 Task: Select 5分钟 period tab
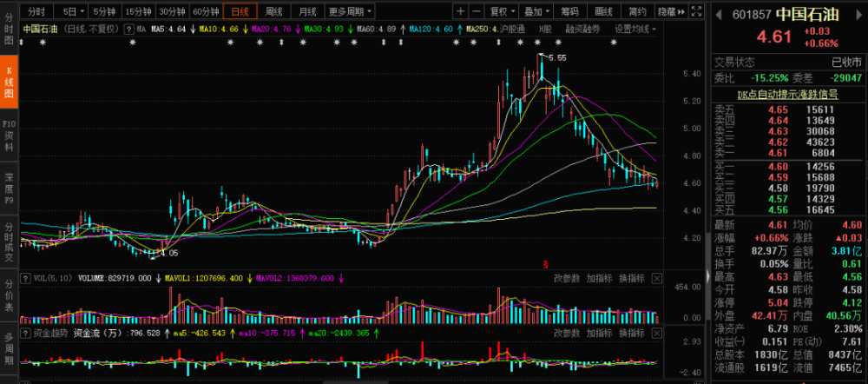105,11
